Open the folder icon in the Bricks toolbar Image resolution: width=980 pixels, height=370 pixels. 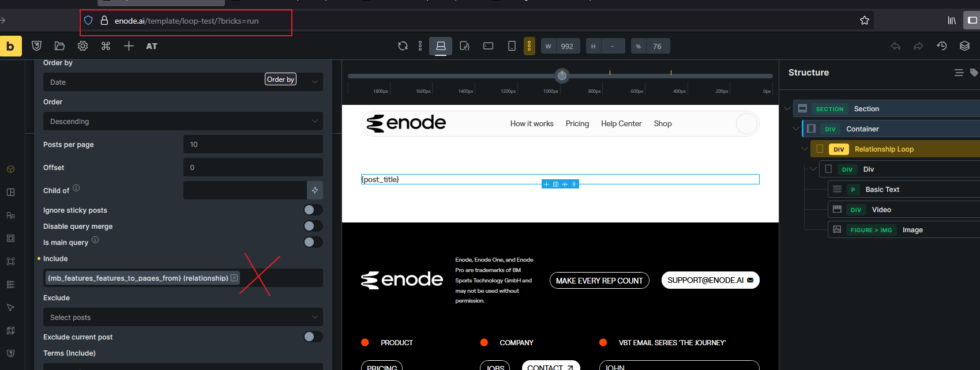59,46
